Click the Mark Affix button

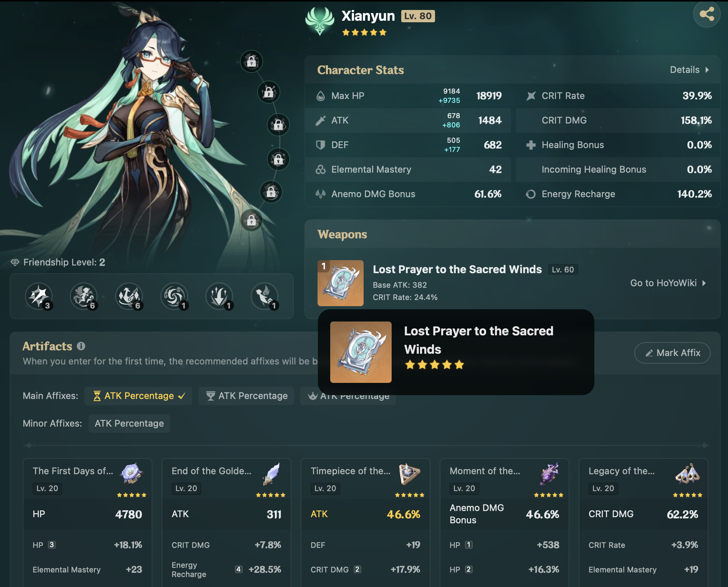(x=672, y=353)
